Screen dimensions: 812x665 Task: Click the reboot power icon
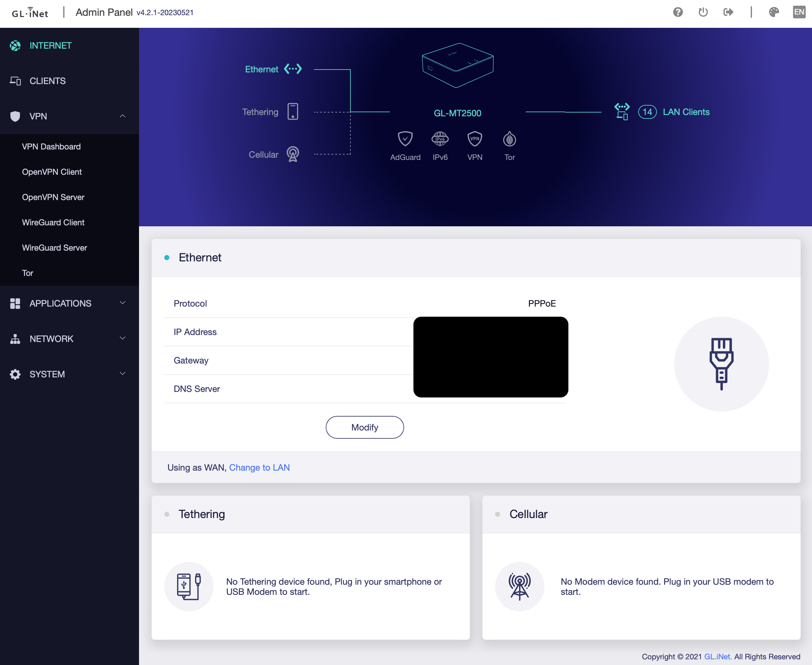[x=703, y=12]
